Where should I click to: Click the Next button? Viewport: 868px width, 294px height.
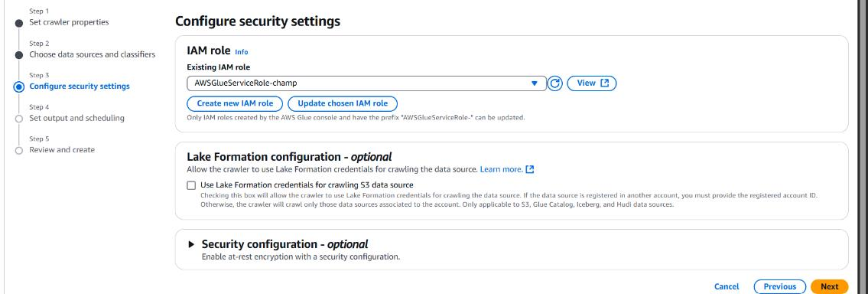(829, 287)
